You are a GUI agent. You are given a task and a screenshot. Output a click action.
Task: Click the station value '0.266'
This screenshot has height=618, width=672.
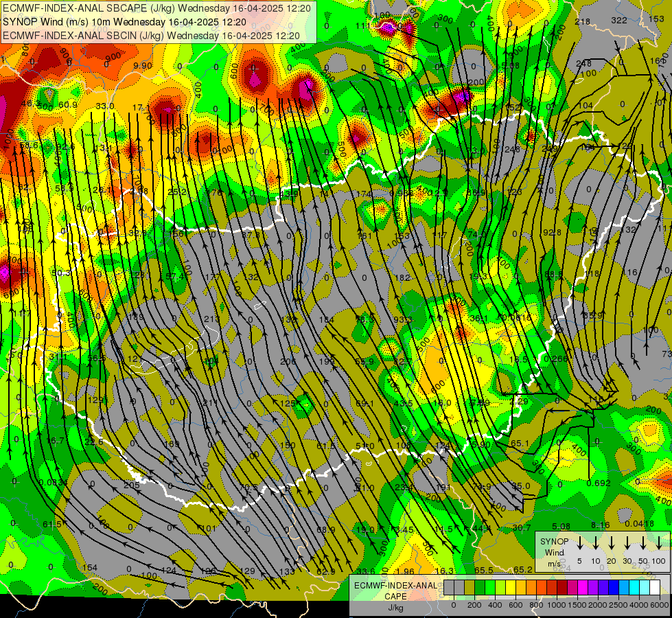[x=556, y=358]
